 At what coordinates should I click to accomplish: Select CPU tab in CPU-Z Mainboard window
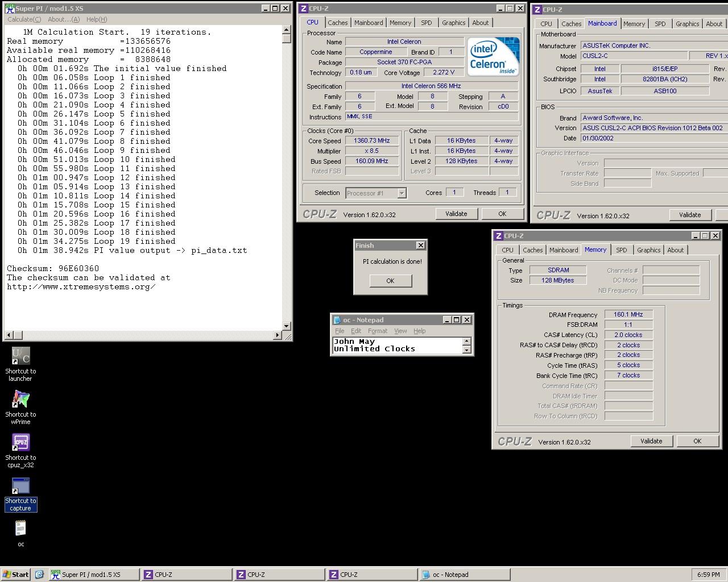[x=546, y=24]
